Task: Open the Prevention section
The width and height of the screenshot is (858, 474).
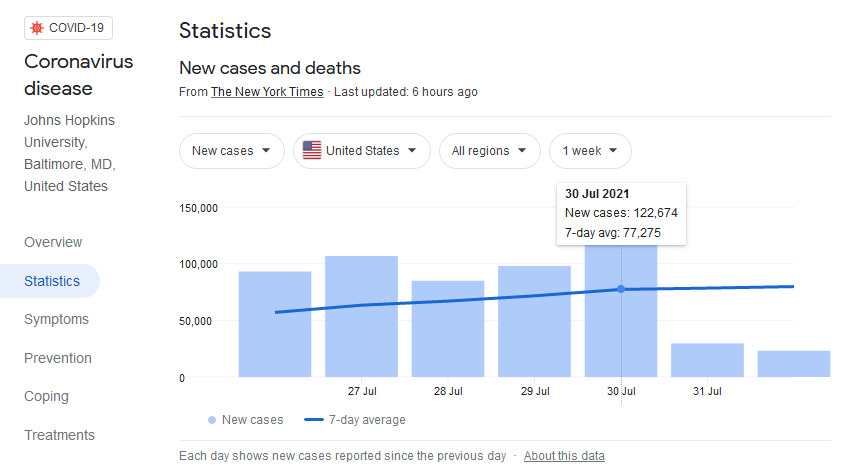Action: click(x=58, y=358)
